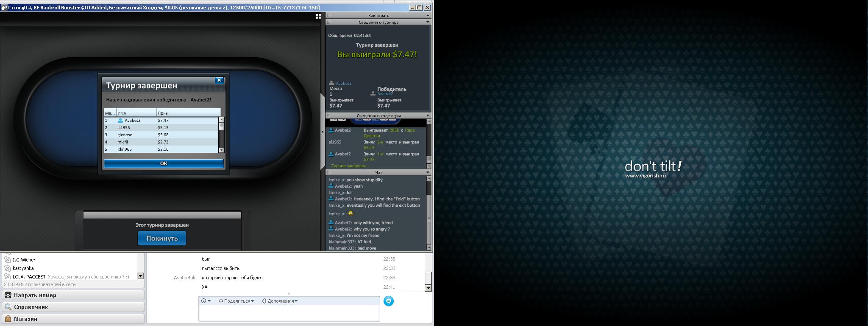868x326 pixels.
Task: Close the Турнир завершен dialog
Action: click(219, 80)
